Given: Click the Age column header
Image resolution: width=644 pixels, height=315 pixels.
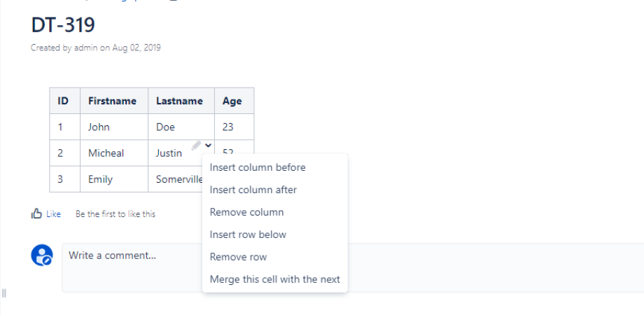Looking at the screenshot, I should [234, 101].
